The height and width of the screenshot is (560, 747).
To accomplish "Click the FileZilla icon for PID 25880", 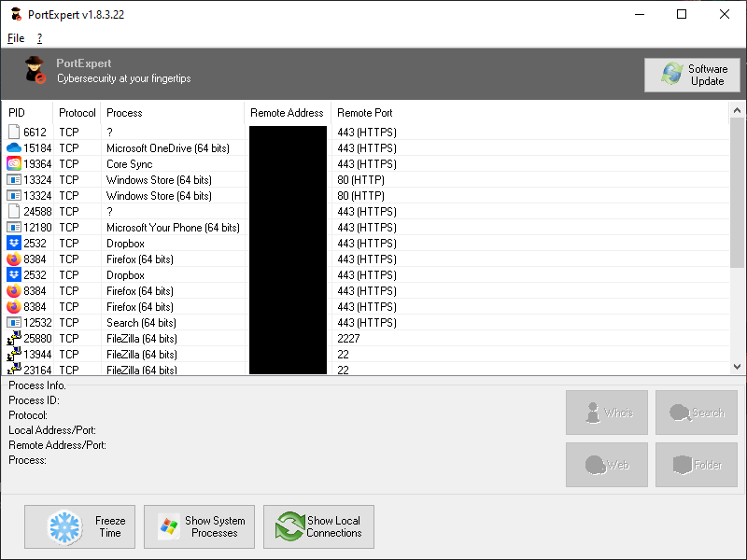I will point(14,338).
